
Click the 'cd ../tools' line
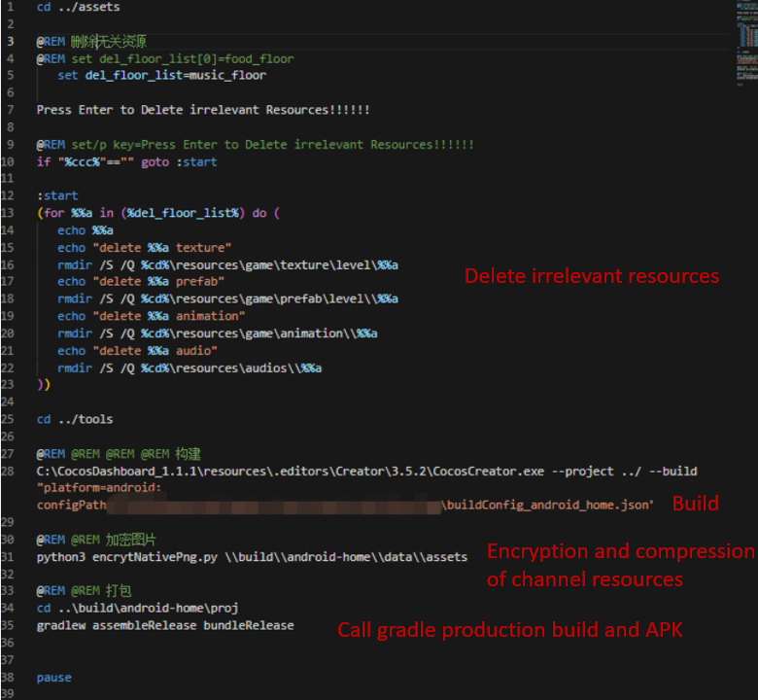74,419
